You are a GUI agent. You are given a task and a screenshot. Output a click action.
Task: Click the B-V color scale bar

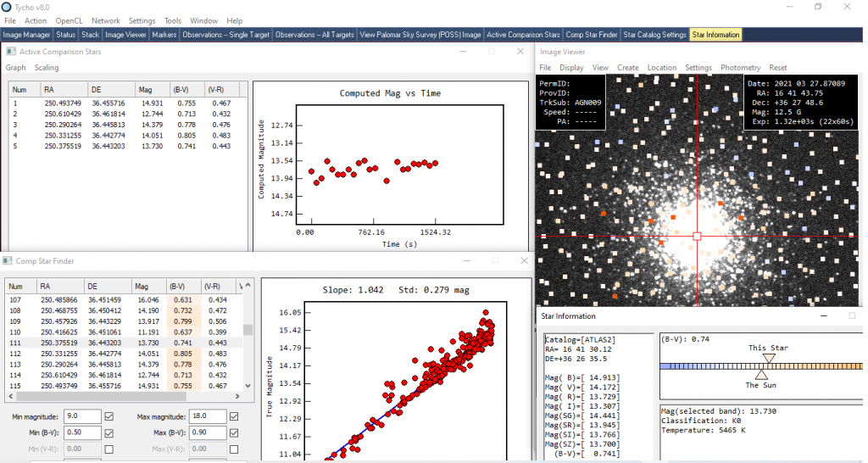pos(761,366)
